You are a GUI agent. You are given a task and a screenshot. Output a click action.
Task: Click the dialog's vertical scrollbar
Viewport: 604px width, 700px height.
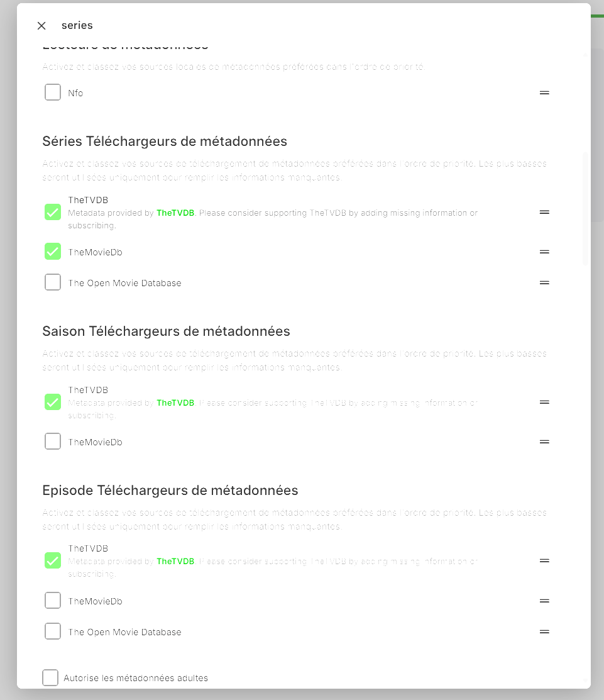586,208
